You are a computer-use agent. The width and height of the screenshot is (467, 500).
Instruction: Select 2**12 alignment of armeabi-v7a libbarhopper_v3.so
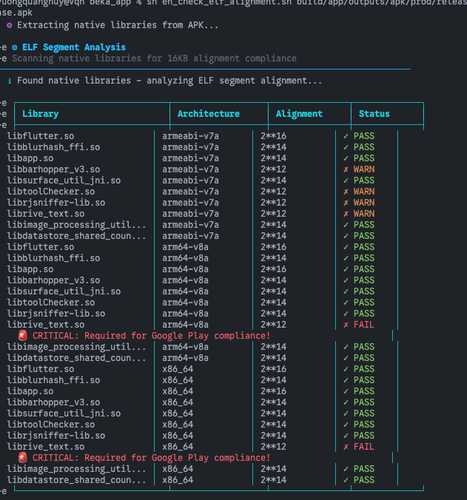point(273,169)
